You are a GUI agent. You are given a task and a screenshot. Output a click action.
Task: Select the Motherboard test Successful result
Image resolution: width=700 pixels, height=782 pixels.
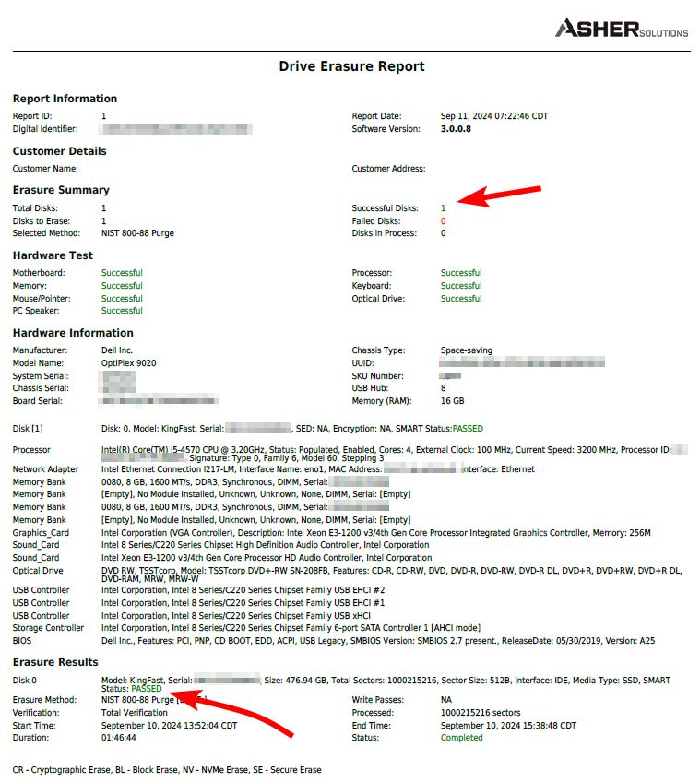click(x=122, y=273)
